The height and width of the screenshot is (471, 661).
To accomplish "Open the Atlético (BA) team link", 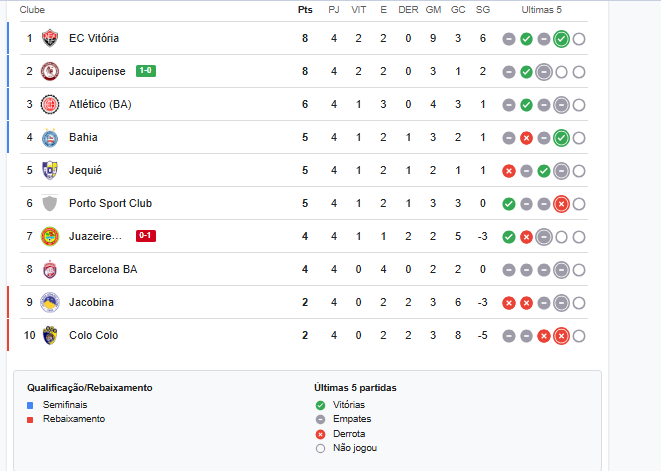I will tap(100, 104).
